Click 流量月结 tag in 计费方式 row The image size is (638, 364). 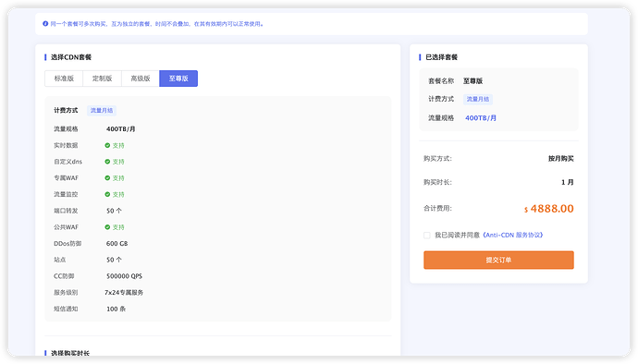pos(102,110)
